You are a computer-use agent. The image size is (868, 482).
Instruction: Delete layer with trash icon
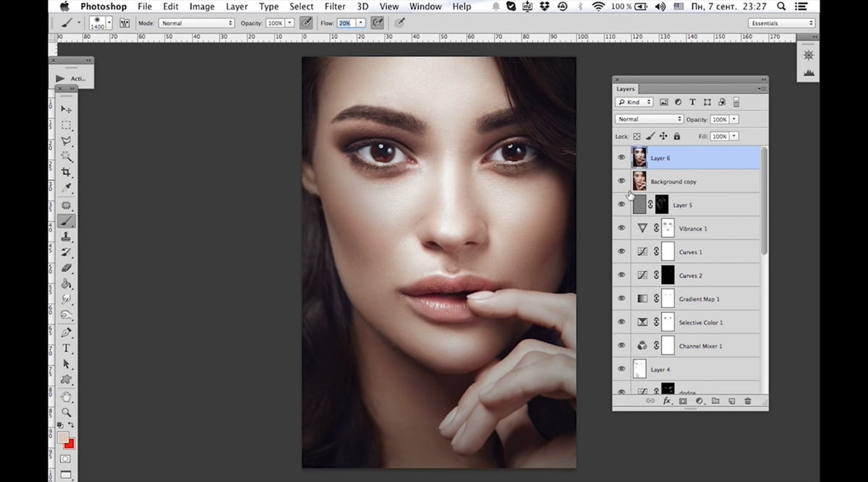coord(747,401)
